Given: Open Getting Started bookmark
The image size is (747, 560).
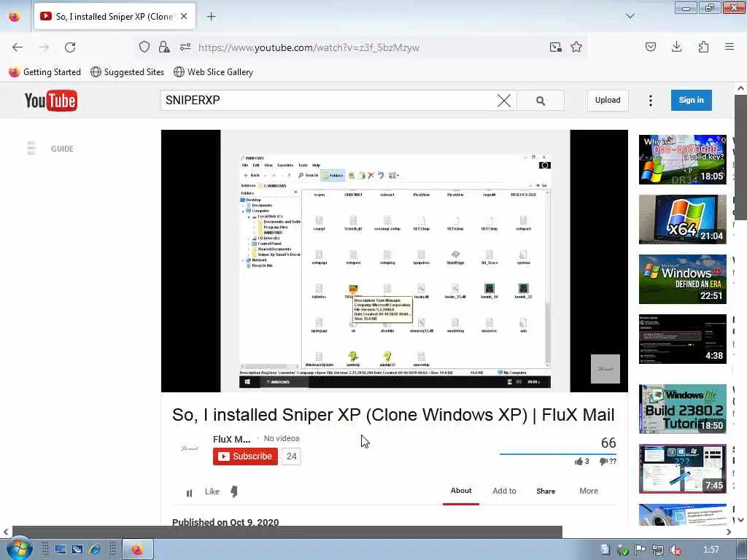Looking at the screenshot, I should 45,72.
